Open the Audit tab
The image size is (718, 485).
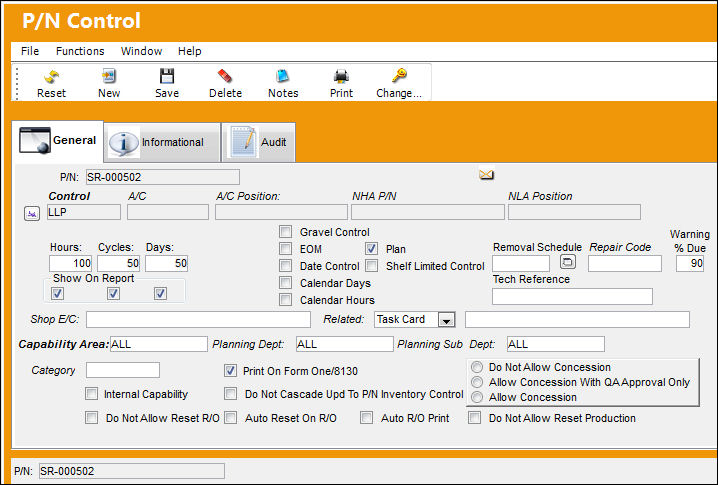[x=259, y=142]
